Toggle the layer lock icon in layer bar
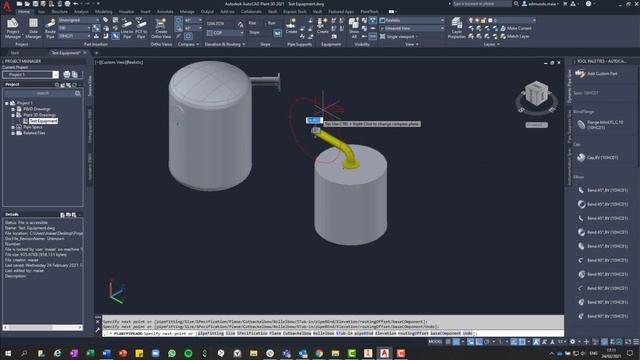The height and width of the screenshot is (360, 640). (484, 20)
